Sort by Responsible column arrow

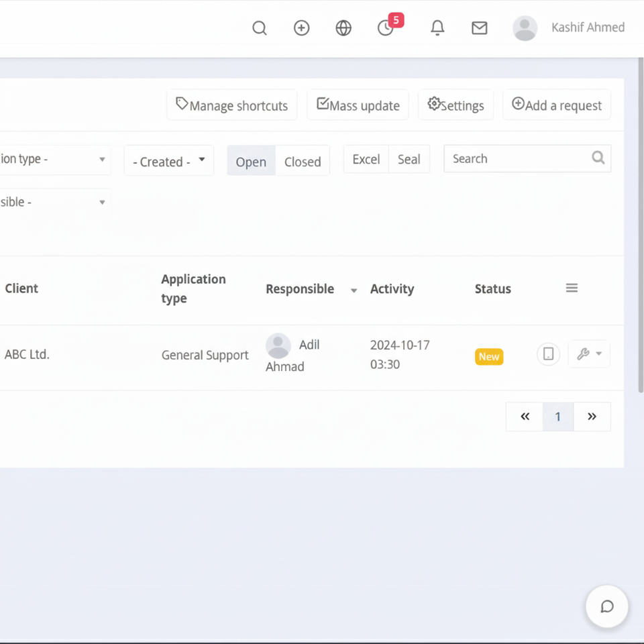tap(354, 290)
